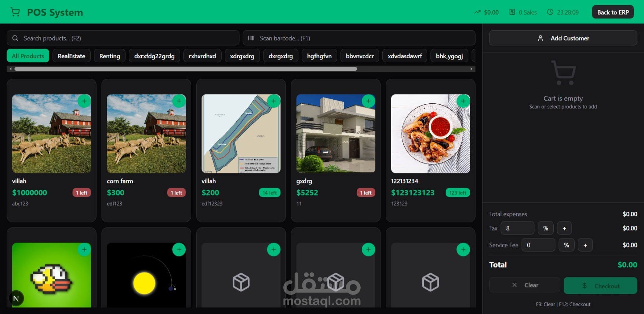Select the xdvdasdawrf category tab
644x314 pixels.
[x=405, y=56]
